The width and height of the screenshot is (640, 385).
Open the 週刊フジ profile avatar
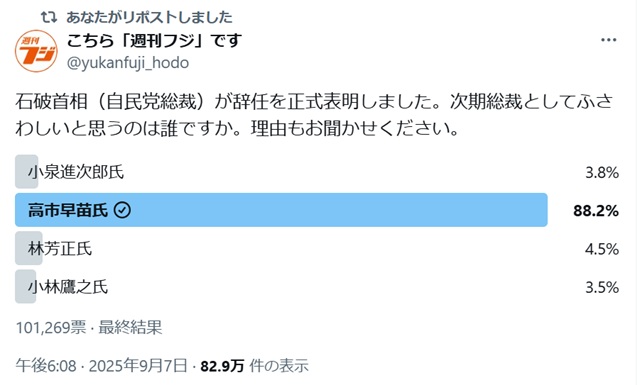[x=36, y=51]
